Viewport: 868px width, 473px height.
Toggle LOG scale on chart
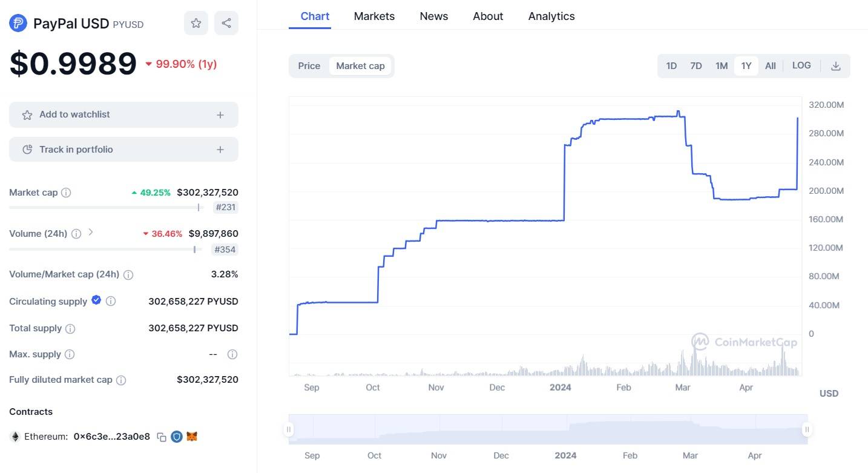click(x=801, y=65)
